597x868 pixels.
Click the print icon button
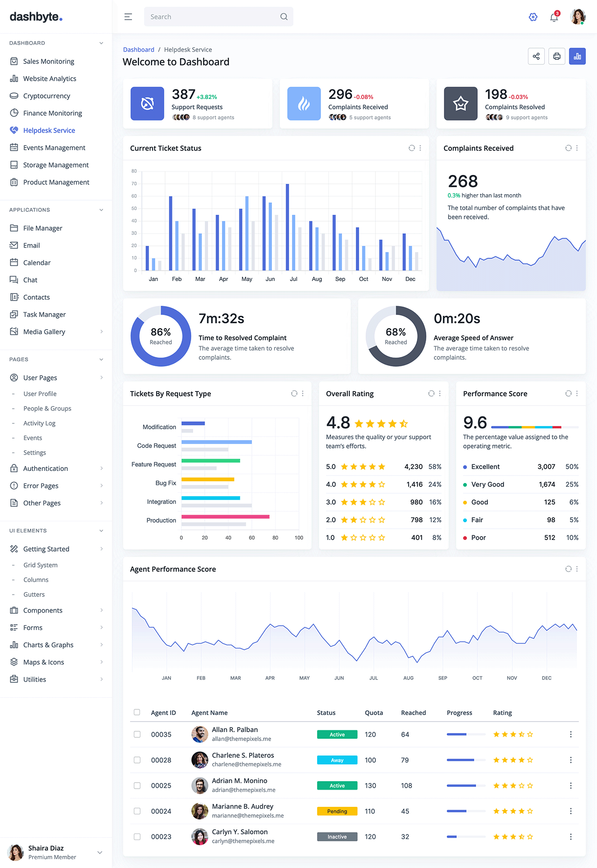click(556, 56)
